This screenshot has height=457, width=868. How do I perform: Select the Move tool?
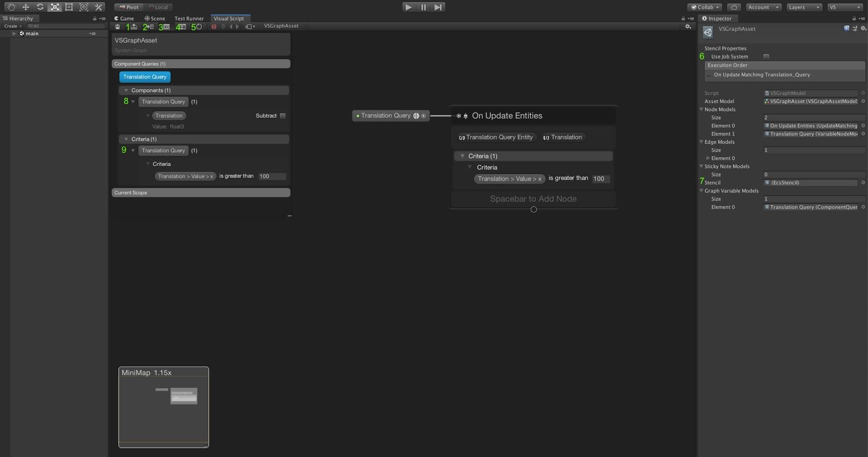click(x=25, y=7)
